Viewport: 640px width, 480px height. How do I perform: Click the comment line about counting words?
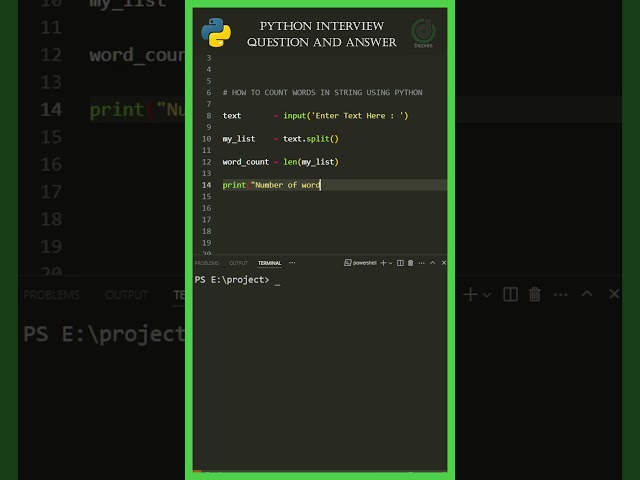pyautogui.click(x=322, y=93)
